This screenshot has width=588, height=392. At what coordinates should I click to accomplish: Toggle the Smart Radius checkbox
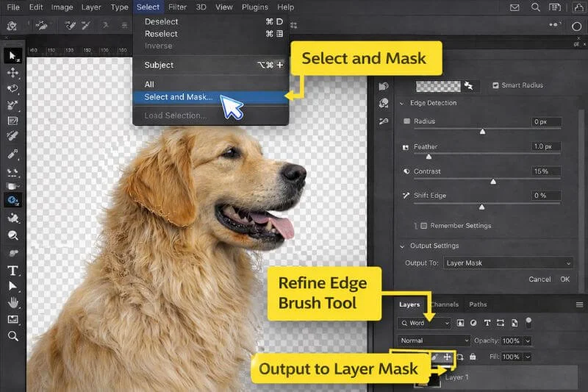tap(495, 85)
